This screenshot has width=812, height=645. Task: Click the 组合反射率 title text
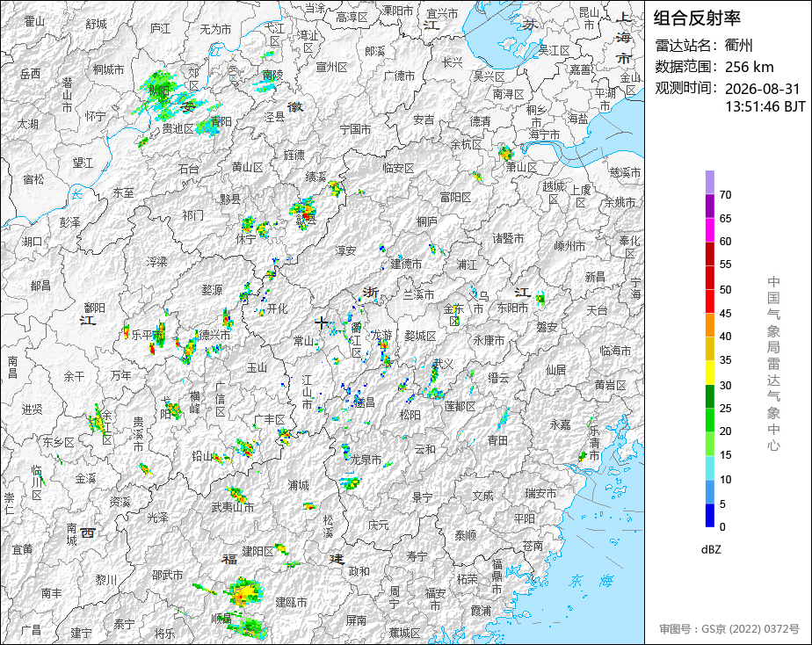(697, 18)
